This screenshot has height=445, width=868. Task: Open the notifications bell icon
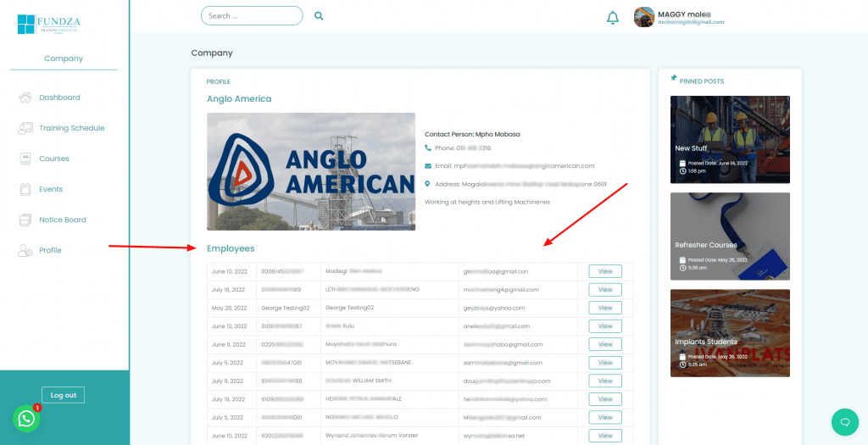[612, 18]
